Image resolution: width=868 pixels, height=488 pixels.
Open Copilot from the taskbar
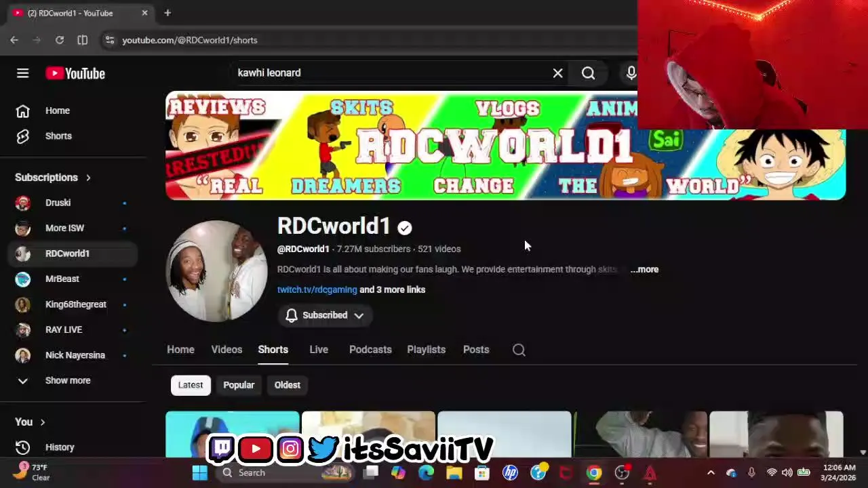tap(398, 472)
